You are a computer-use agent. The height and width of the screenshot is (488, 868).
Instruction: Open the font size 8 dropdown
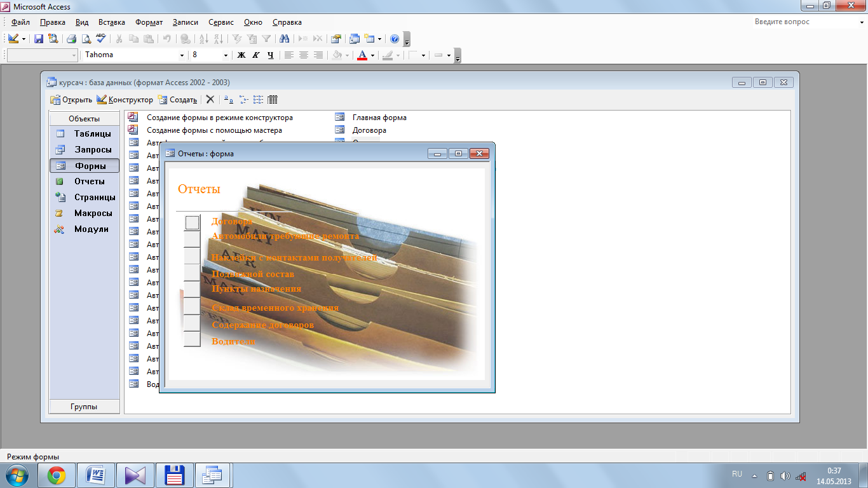tap(226, 55)
